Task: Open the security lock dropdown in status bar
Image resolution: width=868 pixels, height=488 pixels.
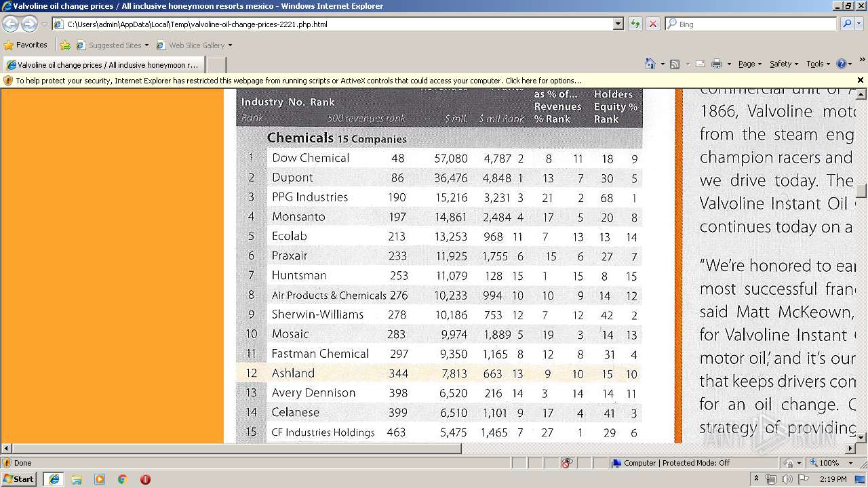Action: click(x=799, y=463)
